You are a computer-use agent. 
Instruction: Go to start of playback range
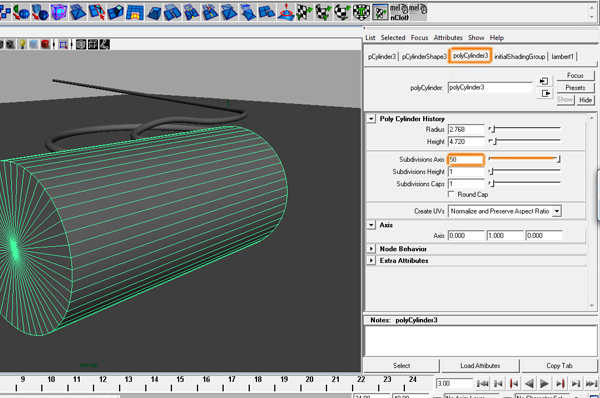[x=483, y=383]
